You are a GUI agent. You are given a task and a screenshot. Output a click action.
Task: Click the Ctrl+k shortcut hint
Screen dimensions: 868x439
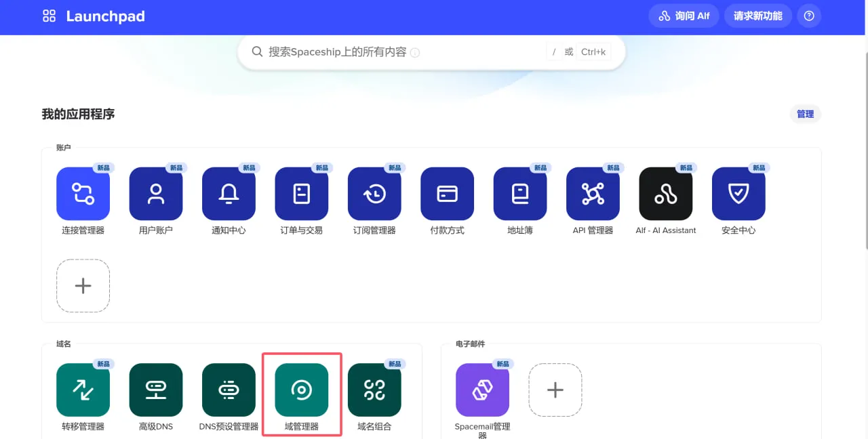593,51
